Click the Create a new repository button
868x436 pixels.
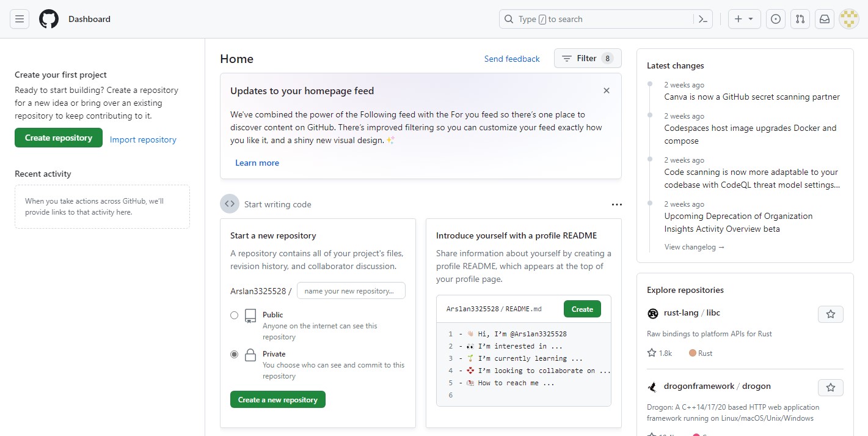tap(278, 399)
